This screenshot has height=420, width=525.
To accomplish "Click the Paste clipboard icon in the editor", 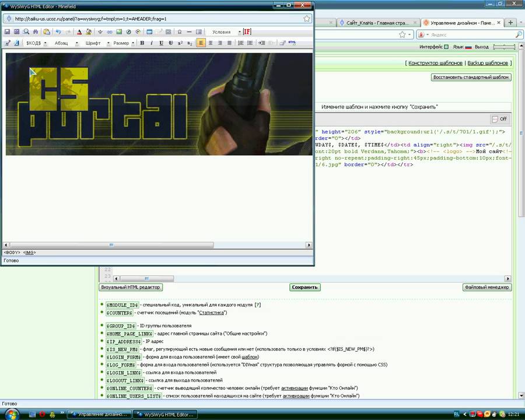I will point(47,32).
